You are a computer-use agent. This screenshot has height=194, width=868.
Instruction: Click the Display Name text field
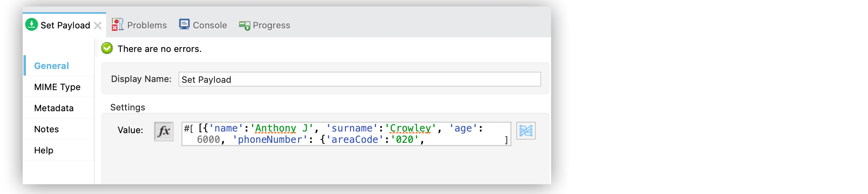(x=359, y=79)
